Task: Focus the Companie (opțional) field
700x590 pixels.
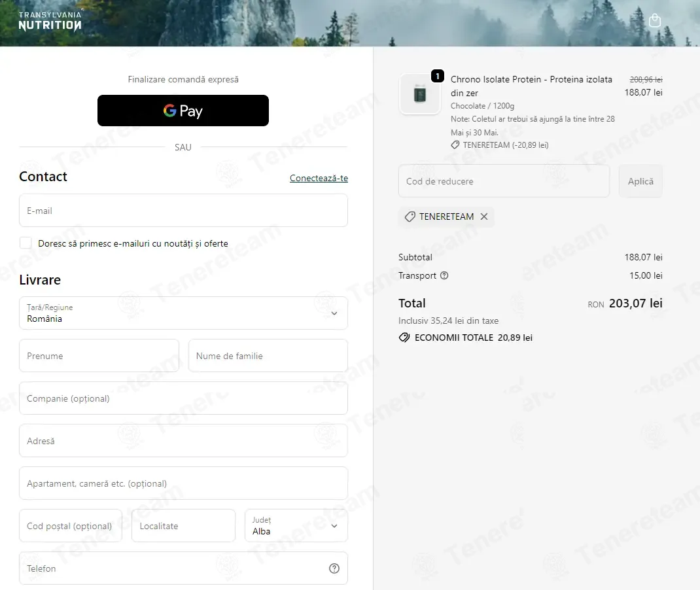Action: tap(183, 398)
